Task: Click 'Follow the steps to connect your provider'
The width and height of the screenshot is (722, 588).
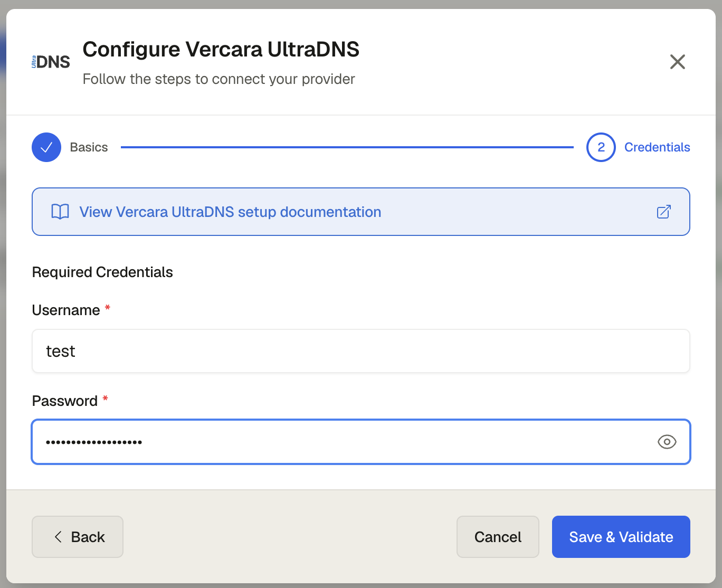Action: (219, 79)
